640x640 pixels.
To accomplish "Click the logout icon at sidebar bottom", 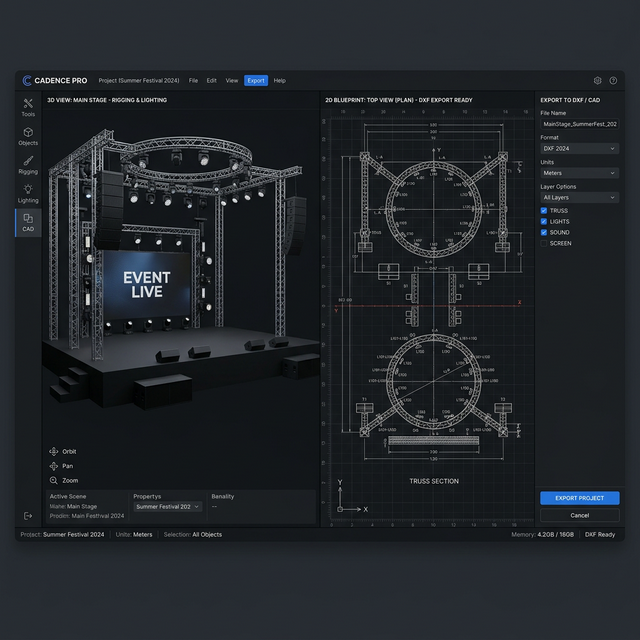I will pos(28,516).
